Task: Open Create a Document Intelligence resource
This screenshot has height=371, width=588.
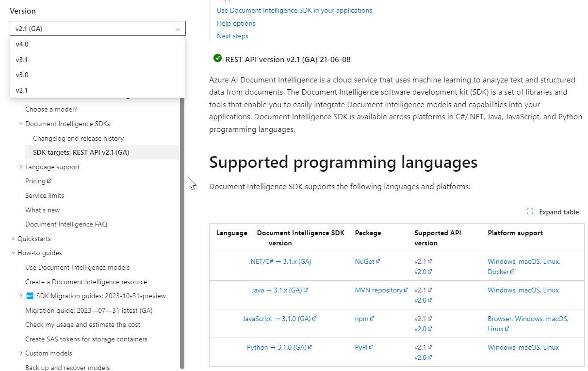Action: pyautogui.click(x=86, y=282)
